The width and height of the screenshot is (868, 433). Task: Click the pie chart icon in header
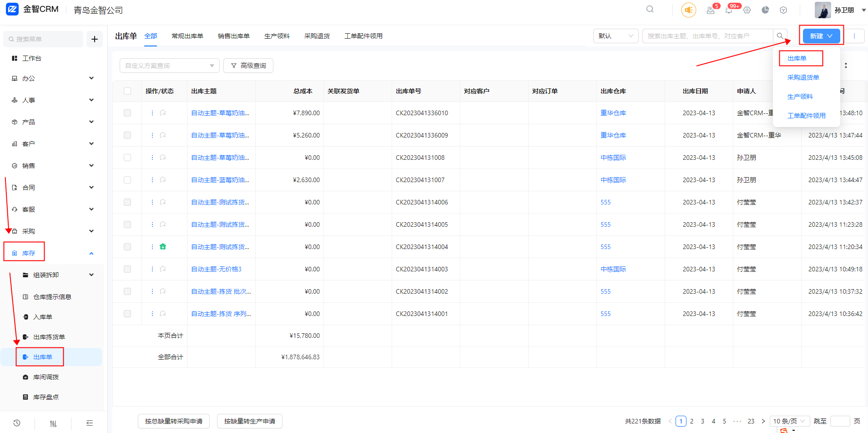pos(765,10)
